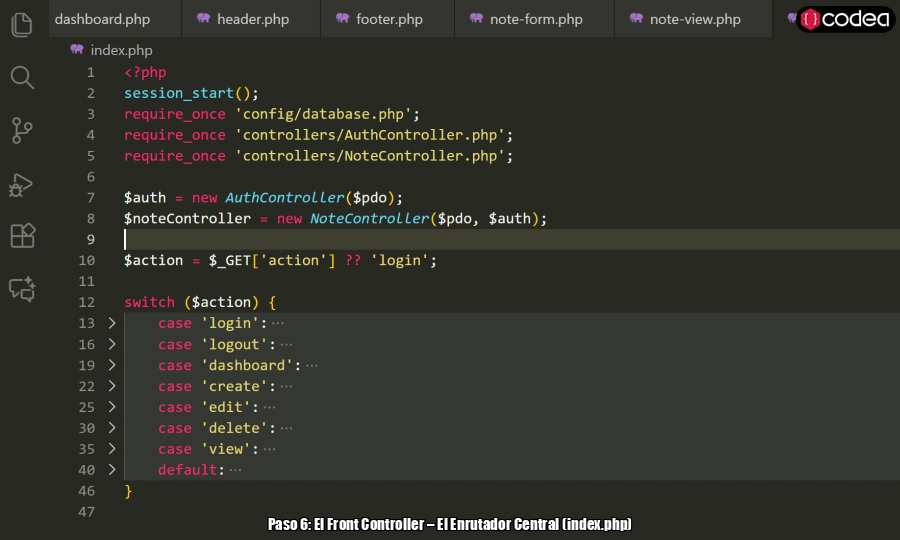This screenshot has height=540, width=900.
Task: Click the ellipsis after case 'view'
Action: pos(269,449)
